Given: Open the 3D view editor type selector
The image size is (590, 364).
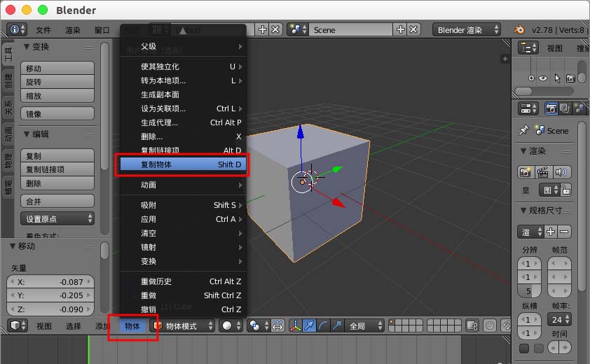Looking at the screenshot, I should 18,325.
